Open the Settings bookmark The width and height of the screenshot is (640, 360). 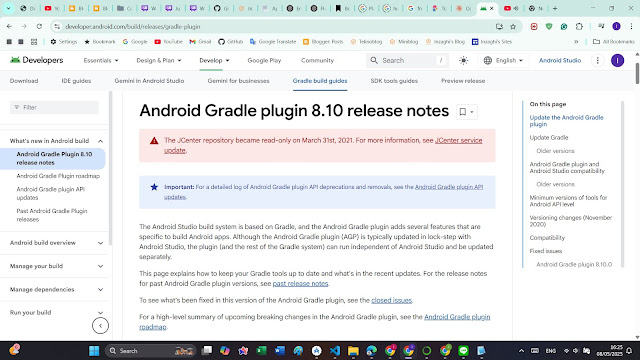[x=64, y=42]
